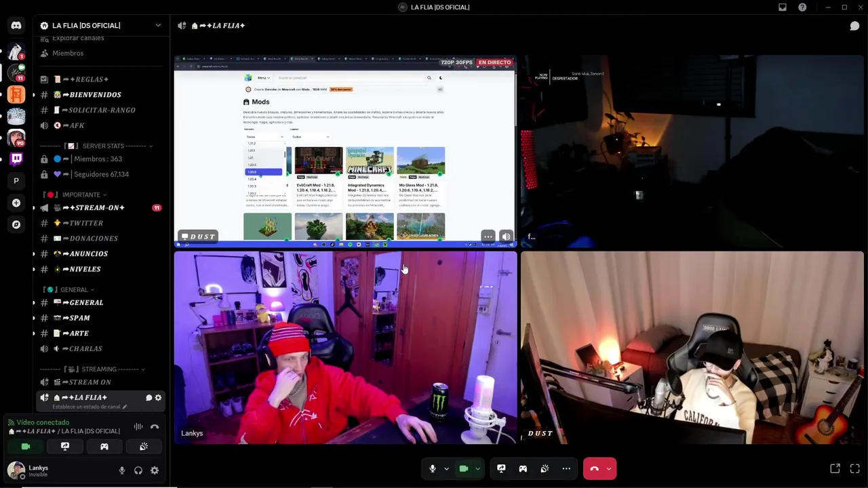Open soundboard in bottom call bar
Screen dimensions: 868x488
[545, 468]
